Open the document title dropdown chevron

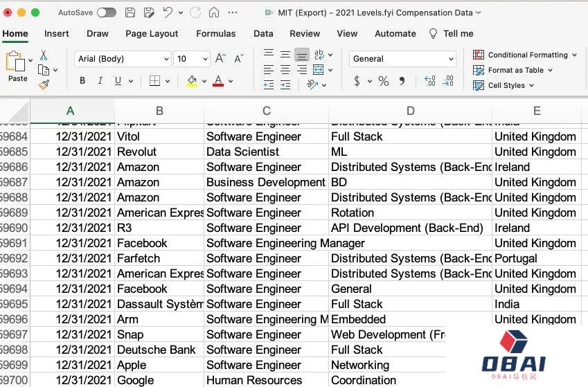tap(478, 12)
